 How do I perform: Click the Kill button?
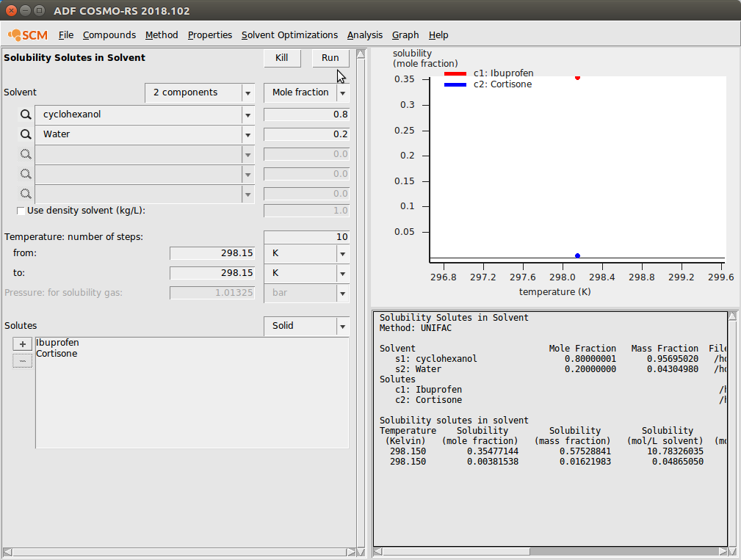click(x=282, y=57)
